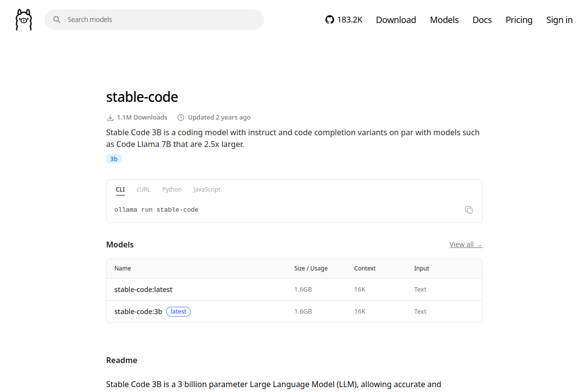Focus the Search models field
The width and height of the screenshot is (588, 392).
[x=154, y=20]
